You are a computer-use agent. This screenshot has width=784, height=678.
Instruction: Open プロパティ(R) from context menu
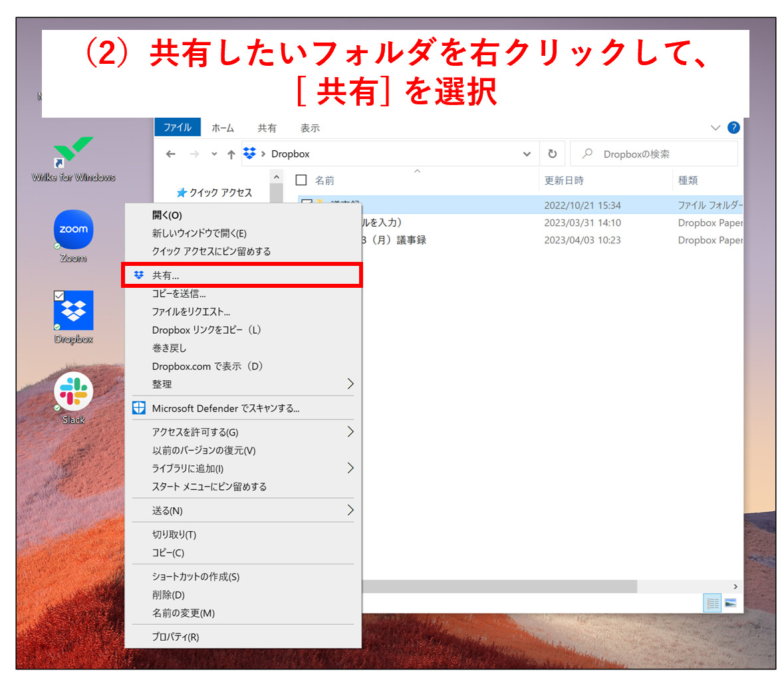pyautogui.click(x=243, y=637)
